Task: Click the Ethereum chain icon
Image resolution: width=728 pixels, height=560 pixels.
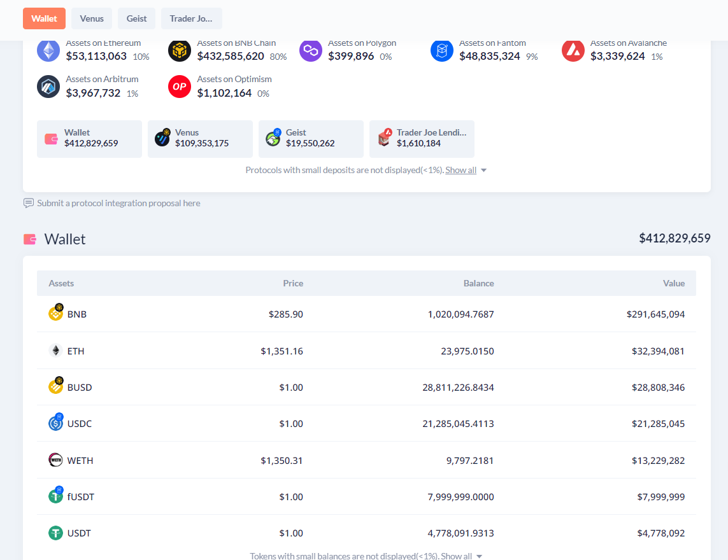Action: pyautogui.click(x=48, y=50)
